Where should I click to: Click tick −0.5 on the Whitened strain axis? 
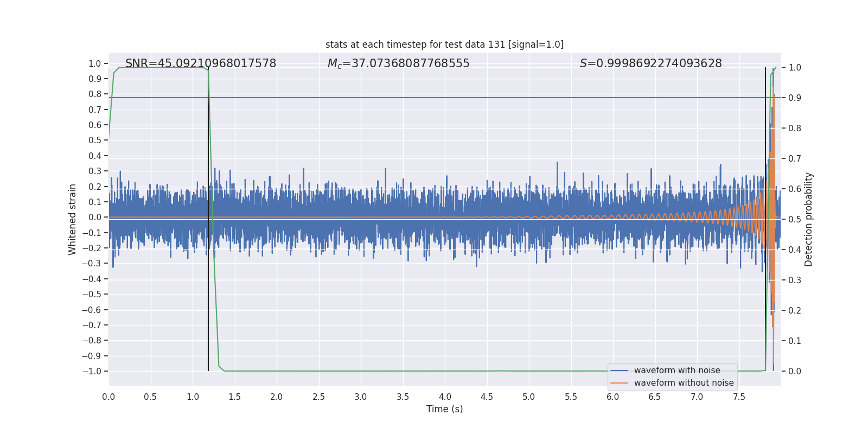point(92,294)
